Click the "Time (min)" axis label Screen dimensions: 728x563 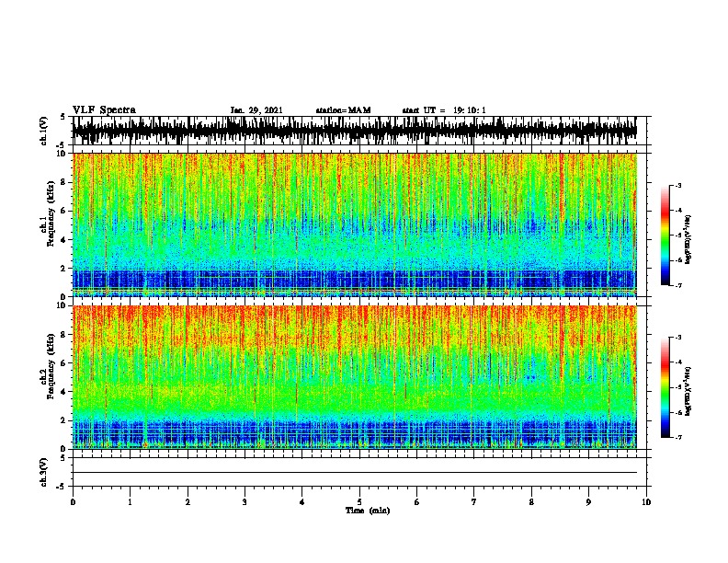pyautogui.click(x=368, y=511)
